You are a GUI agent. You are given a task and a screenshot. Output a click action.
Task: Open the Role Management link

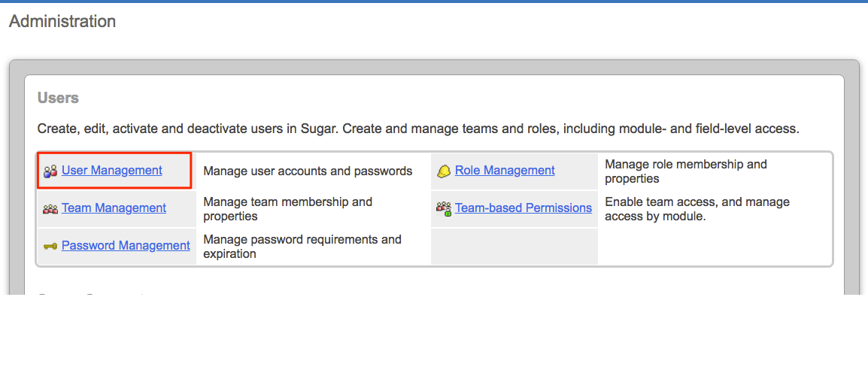coord(505,171)
